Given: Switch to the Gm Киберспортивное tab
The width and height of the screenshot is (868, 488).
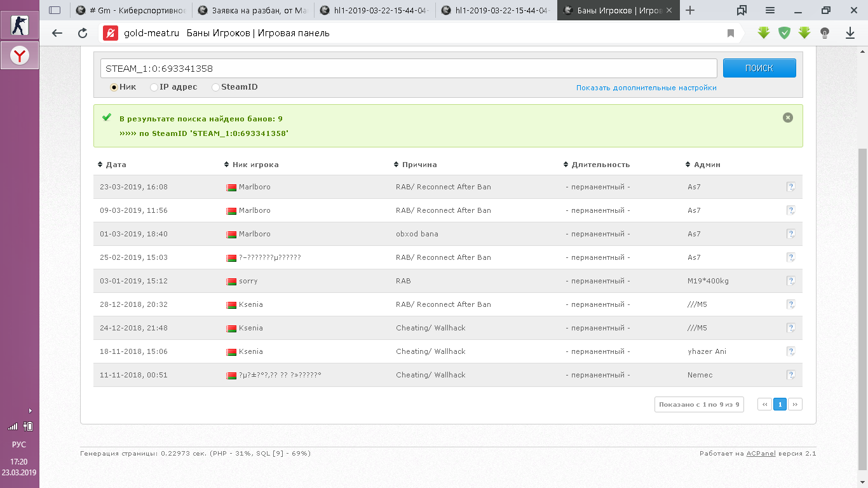Looking at the screenshot, I should click(x=130, y=10).
